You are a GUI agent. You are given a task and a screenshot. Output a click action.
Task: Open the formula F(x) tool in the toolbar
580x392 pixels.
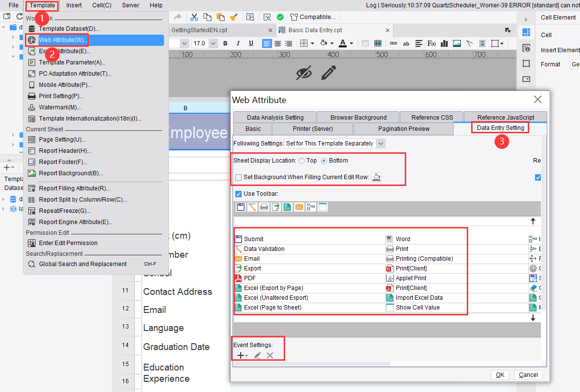point(432,43)
